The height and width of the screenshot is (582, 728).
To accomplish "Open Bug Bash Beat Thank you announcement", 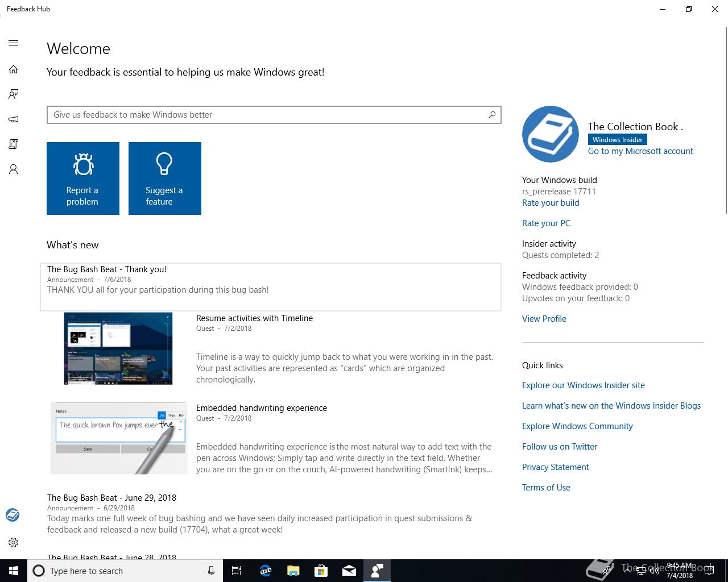I will (271, 287).
